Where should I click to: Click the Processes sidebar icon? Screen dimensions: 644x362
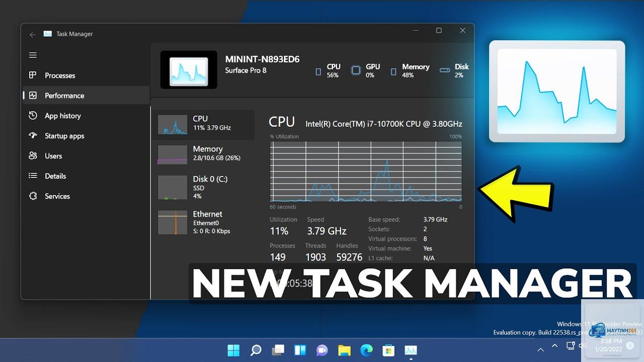click(x=33, y=75)
